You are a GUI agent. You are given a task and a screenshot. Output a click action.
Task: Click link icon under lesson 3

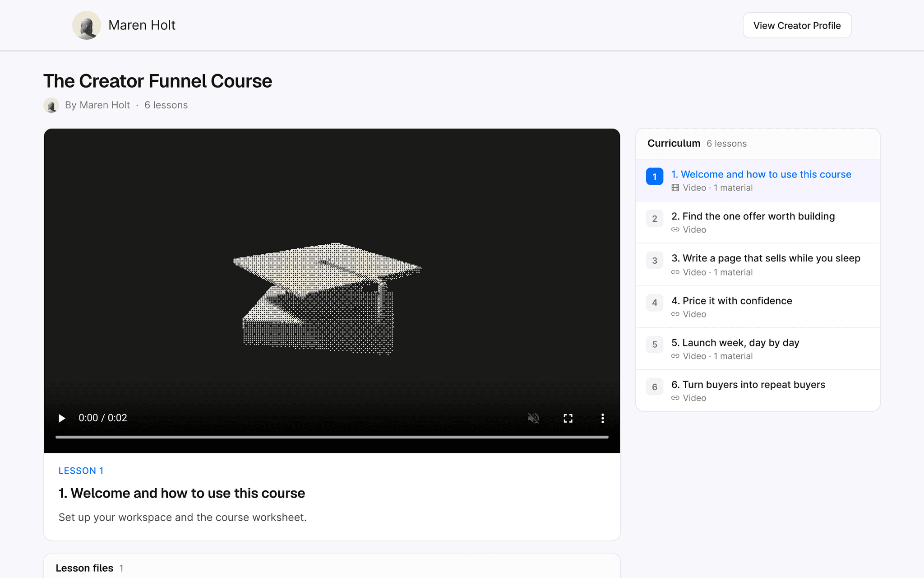(675, 272)
